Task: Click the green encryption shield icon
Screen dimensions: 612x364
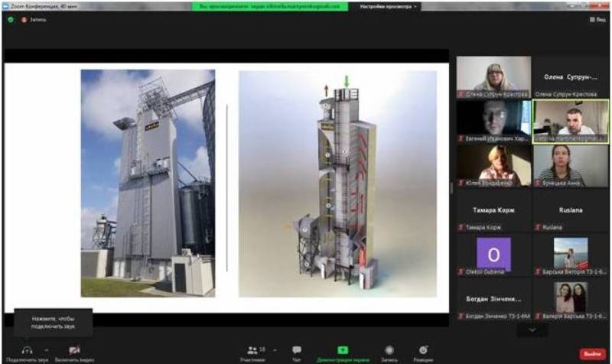Action: [11, 20]
